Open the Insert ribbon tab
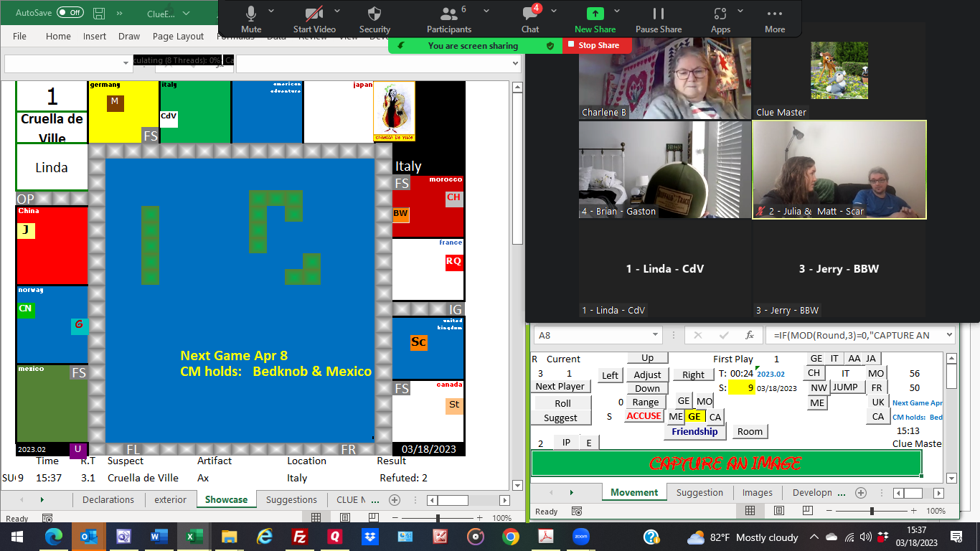This screenshot has height=551, width=980. coord(94,37)
